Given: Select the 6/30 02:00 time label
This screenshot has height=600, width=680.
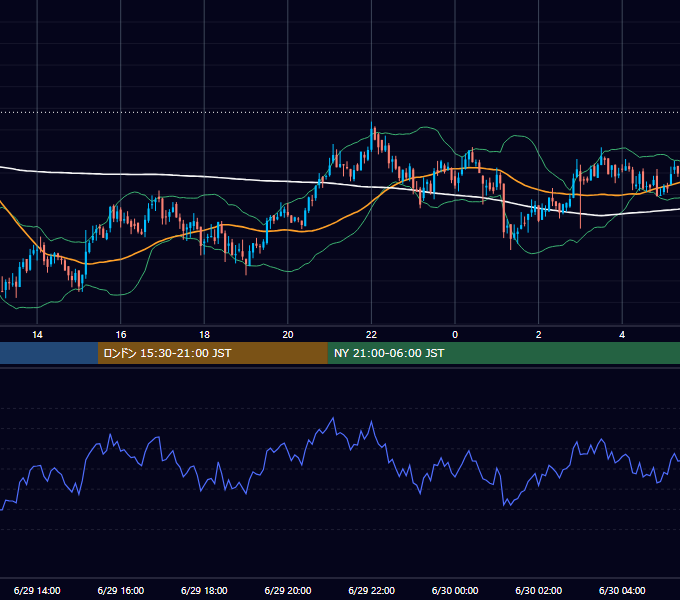Looking at the screenshot, I should [x=539, y=590].
